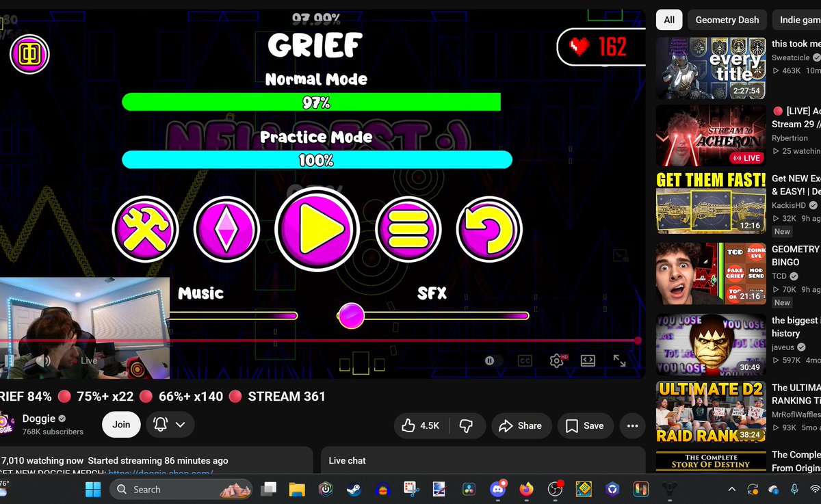The width and height of the screenshot is (821, 504).
Task: Save the video to a playlist
Action: click(x=585, y=425)
